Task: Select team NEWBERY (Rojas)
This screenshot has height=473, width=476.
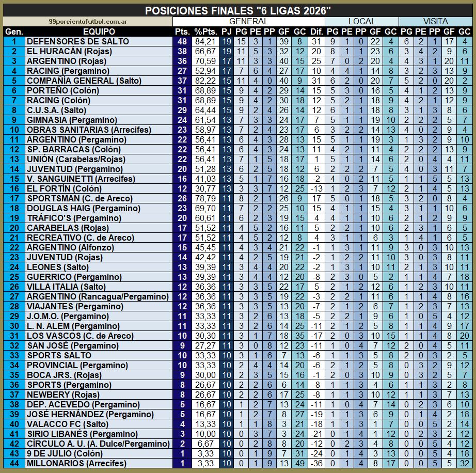Action: point(63,395)
